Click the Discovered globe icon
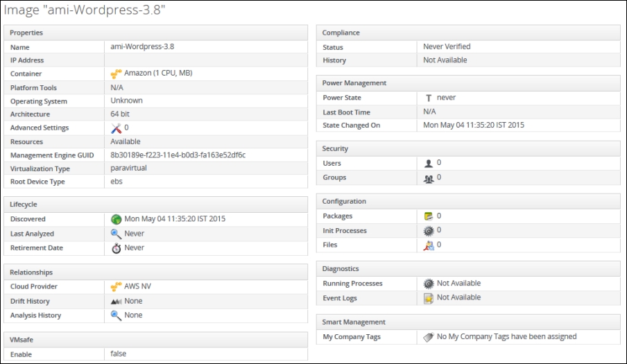 (x=116, y=219)
